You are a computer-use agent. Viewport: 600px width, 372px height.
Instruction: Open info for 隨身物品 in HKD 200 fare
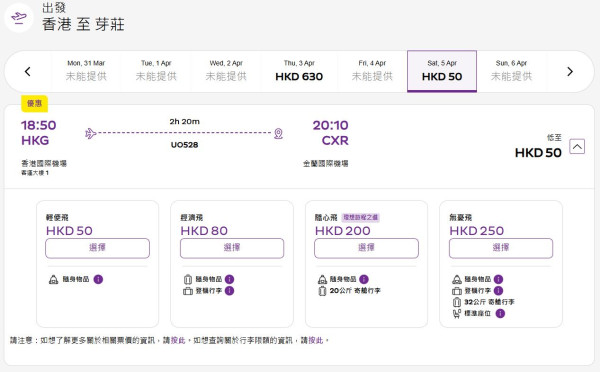(364, 279)
